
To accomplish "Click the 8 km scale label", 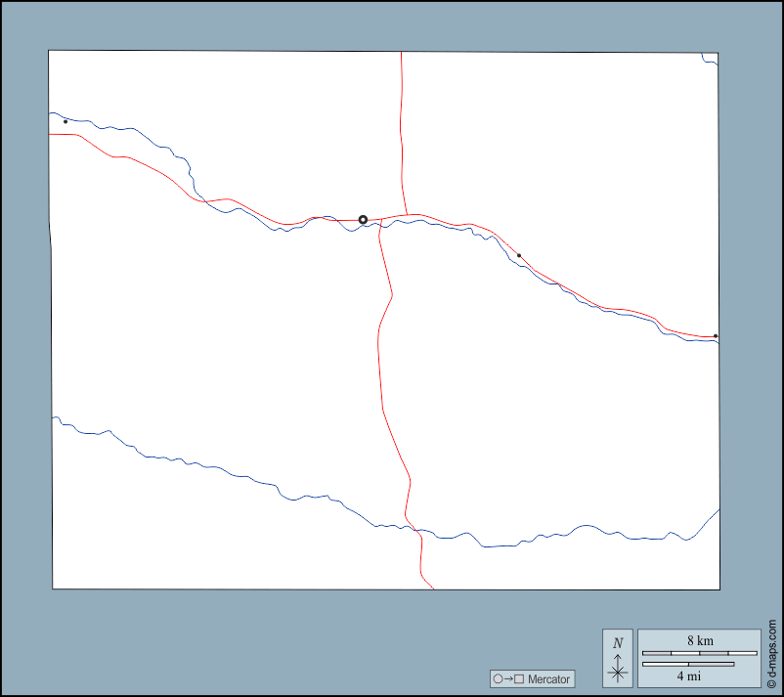I will click(699, 640).
